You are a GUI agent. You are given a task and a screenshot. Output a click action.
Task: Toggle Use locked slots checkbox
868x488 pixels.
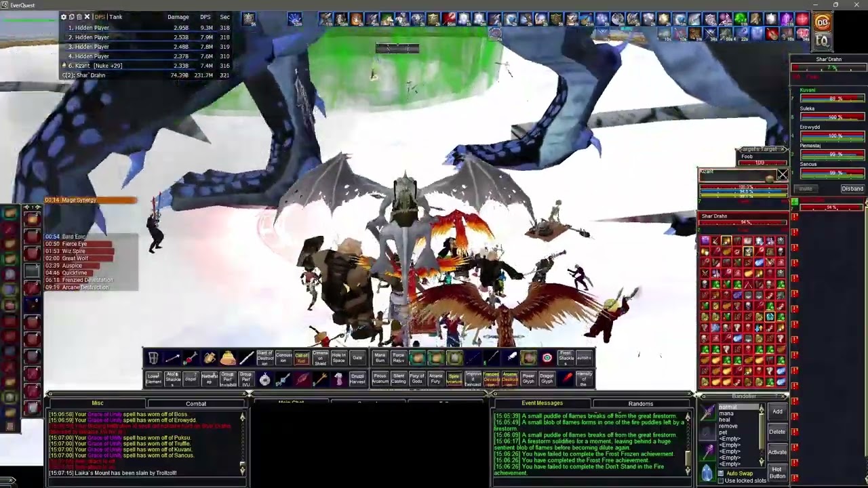point(721,481)
